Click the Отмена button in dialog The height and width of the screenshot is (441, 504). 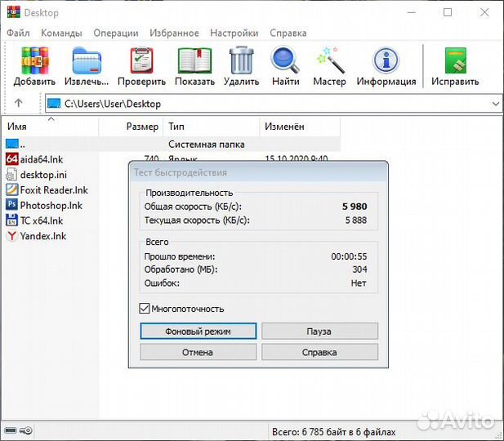(198, 352)
